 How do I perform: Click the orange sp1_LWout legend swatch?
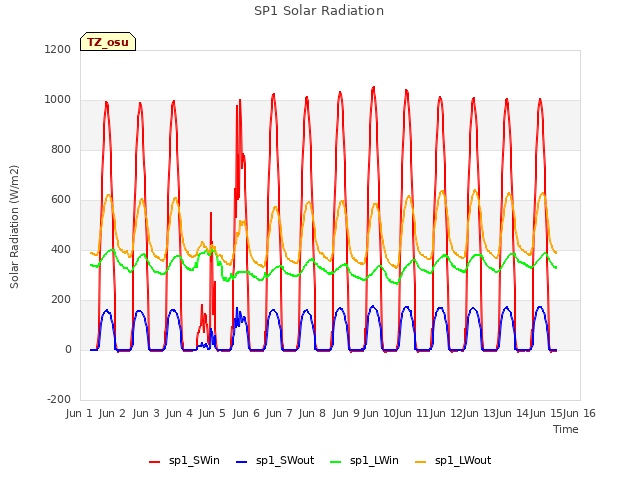point(420,462)
